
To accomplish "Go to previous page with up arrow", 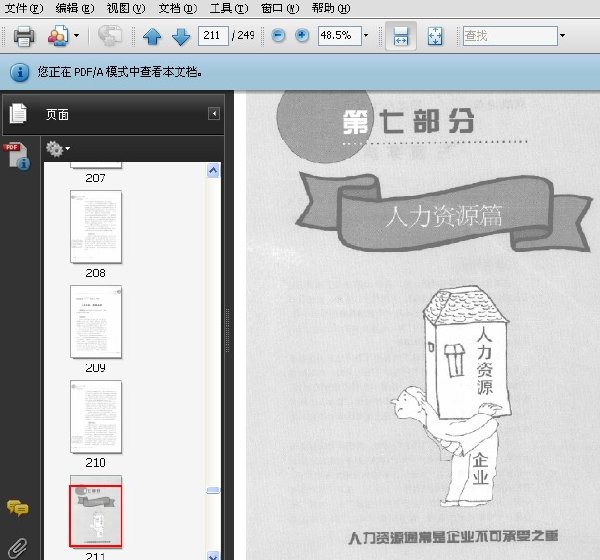I will (x=152, y=37).
